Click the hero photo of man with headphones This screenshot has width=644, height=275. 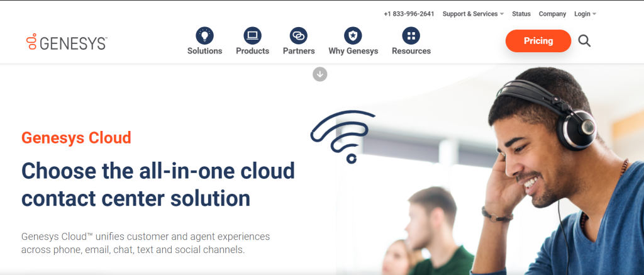click(x=489, y=171)
